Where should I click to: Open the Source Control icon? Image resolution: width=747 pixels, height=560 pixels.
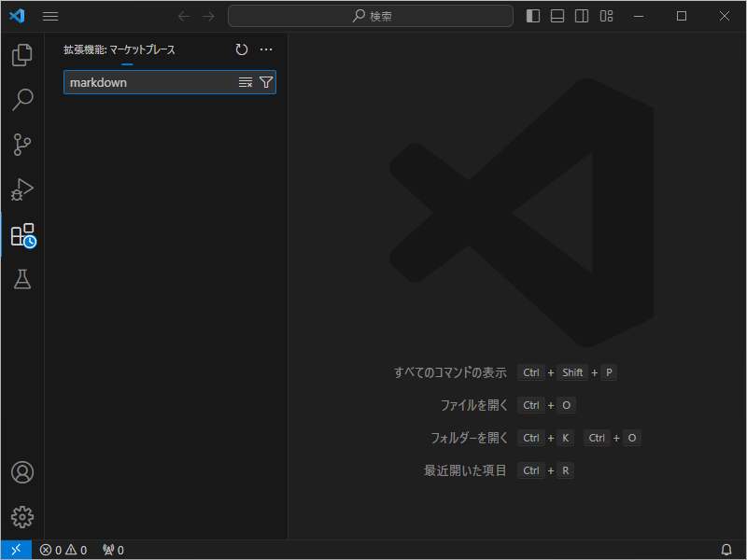(21, 145)
